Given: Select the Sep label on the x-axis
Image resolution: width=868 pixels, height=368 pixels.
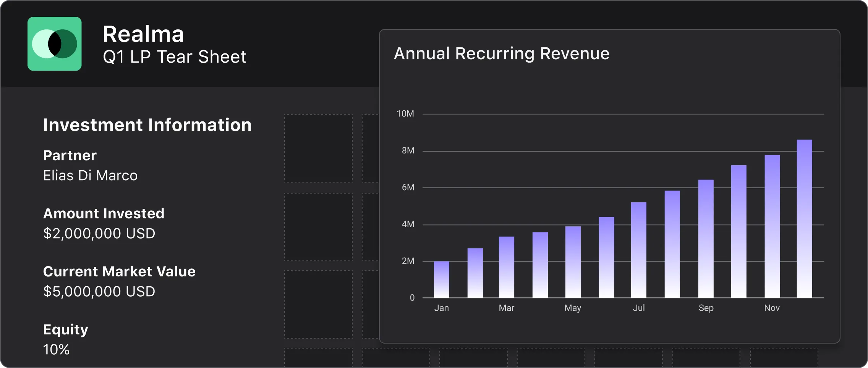Looking at the screenshot, I should (706, 308).
